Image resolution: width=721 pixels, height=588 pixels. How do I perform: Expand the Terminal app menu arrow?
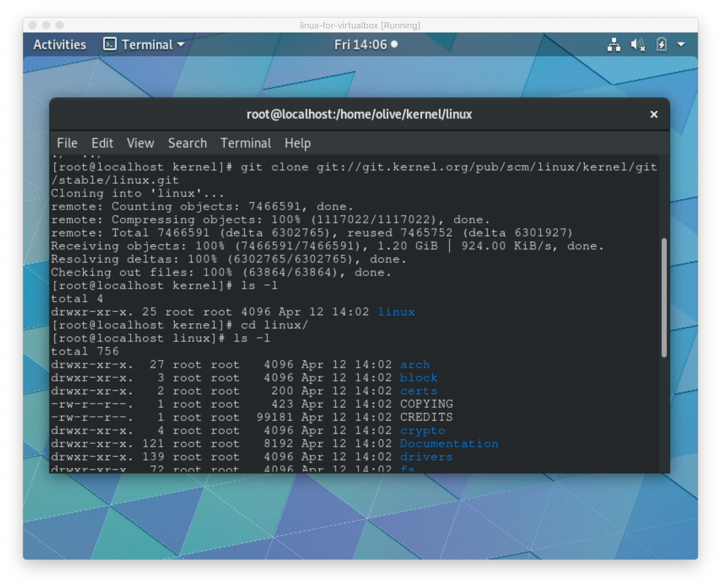[x=181, y=44]
